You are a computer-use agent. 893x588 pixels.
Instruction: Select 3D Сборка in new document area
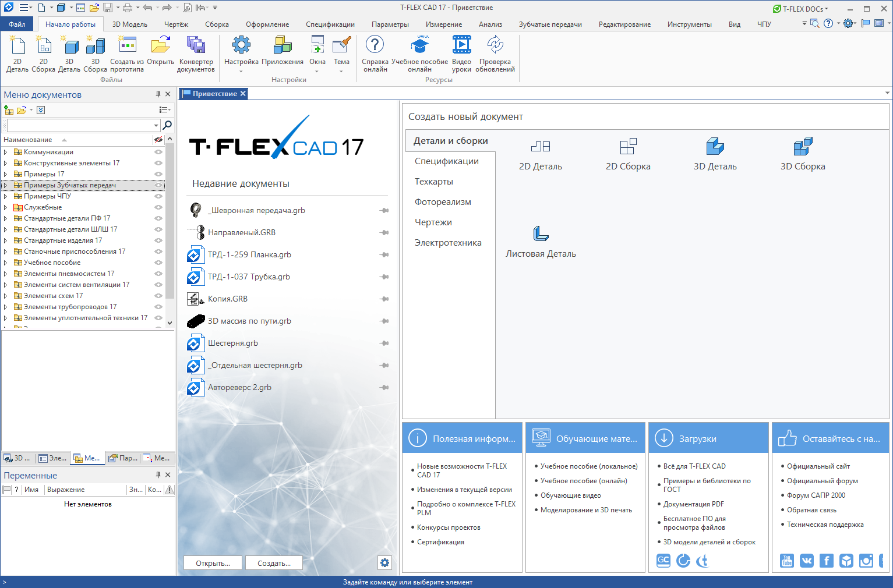(x=803, y=155)
